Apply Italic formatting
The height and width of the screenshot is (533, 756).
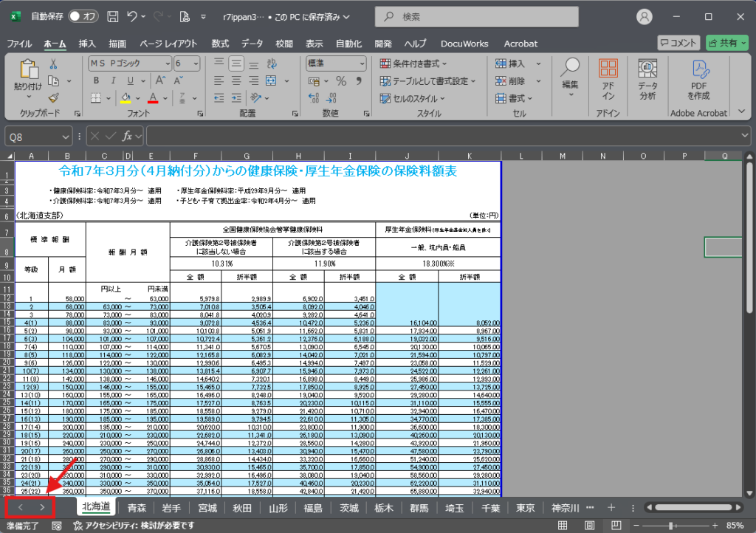[113, 80]
